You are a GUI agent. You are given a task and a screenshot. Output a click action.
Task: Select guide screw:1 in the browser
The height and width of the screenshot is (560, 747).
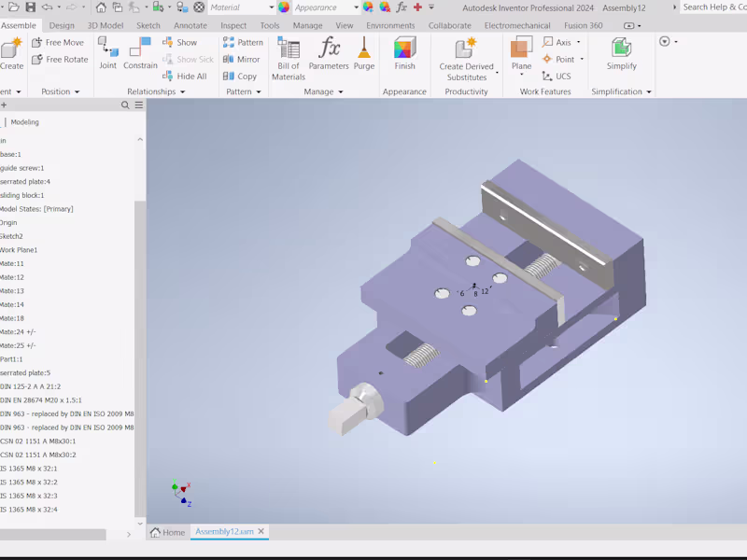point(21,168)
